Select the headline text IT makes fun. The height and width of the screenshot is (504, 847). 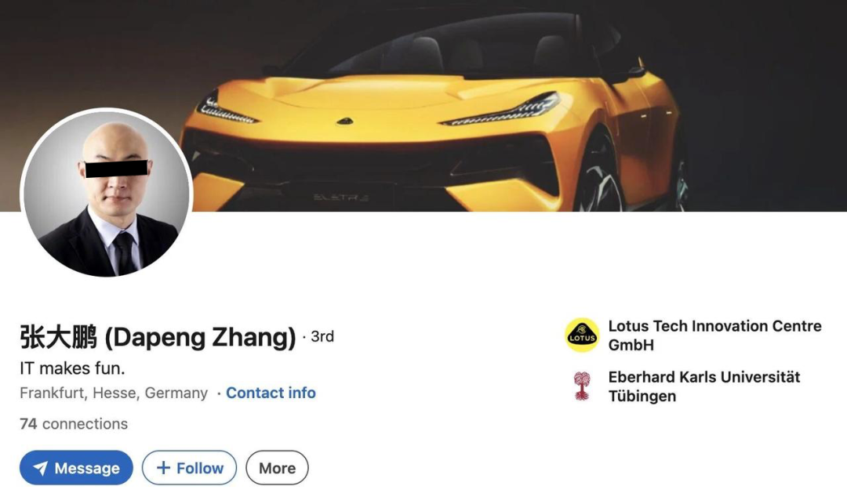(72, 368)
